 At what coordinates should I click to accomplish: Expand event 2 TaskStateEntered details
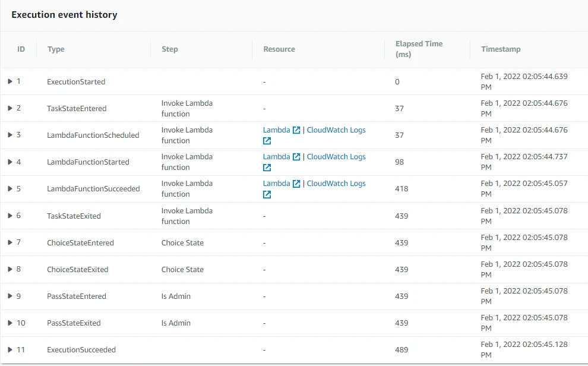click(10, 108)
